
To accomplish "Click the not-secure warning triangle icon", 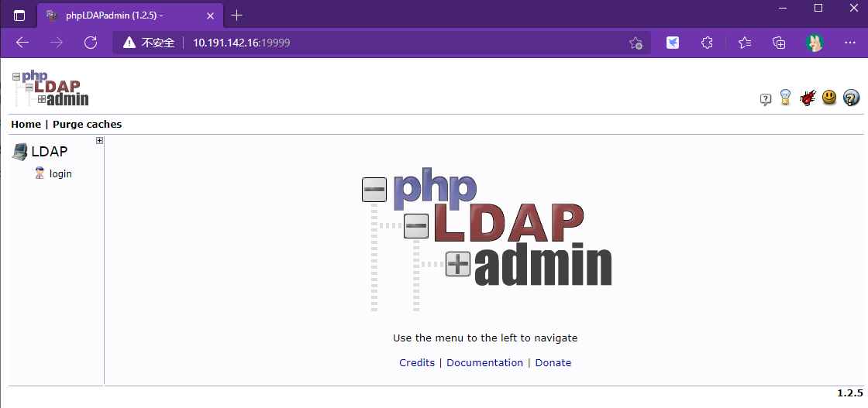I will 129,43.
